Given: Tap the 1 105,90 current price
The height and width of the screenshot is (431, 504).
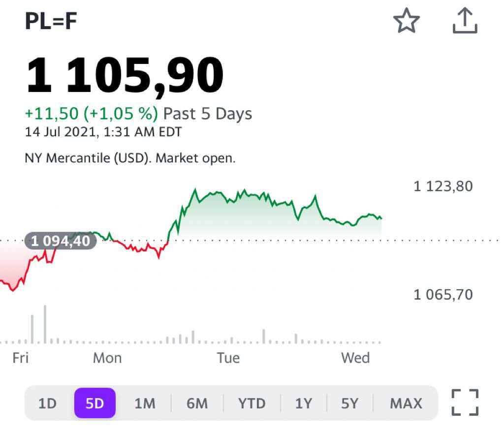Looking at the screenshot, I should 125,75.
